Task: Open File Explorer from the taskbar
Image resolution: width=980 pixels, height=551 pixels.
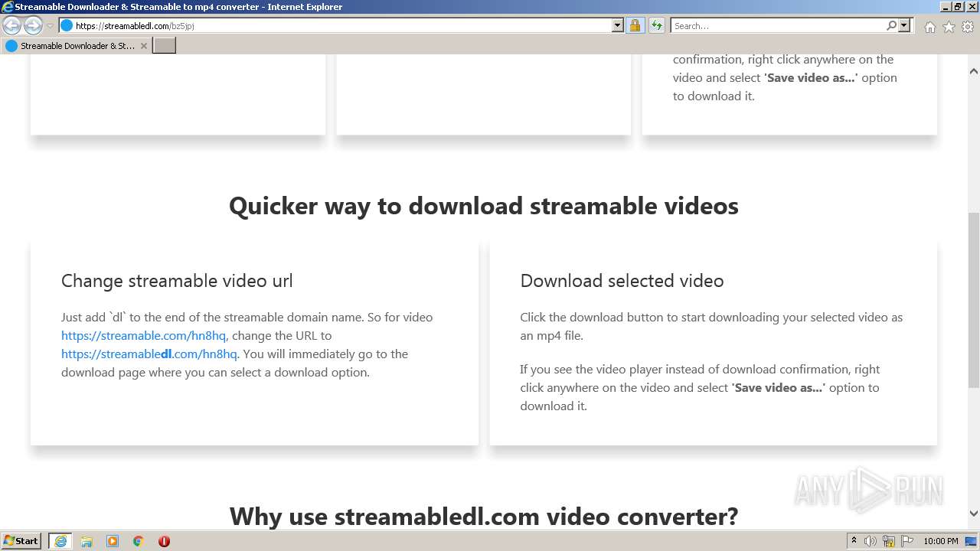Action: click(x=87, y=541)
